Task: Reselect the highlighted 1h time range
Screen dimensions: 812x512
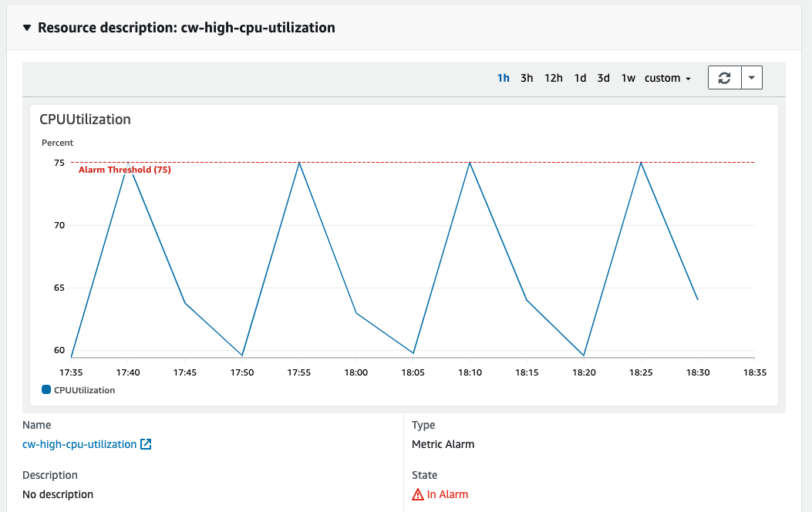Action: pyautogui.click(x=504, y=77)
